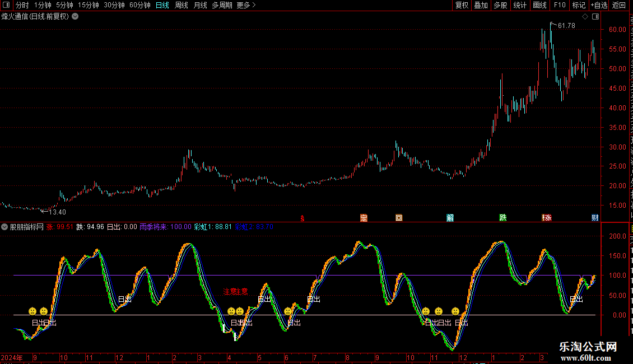633x364 pixels.
Task: Select the 30分钟 period tab
Action: coord(114,5)
